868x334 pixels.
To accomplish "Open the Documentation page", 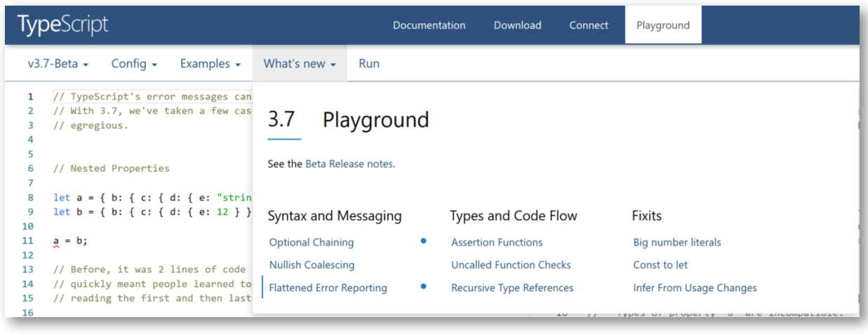I will click(x=429, y=25).
